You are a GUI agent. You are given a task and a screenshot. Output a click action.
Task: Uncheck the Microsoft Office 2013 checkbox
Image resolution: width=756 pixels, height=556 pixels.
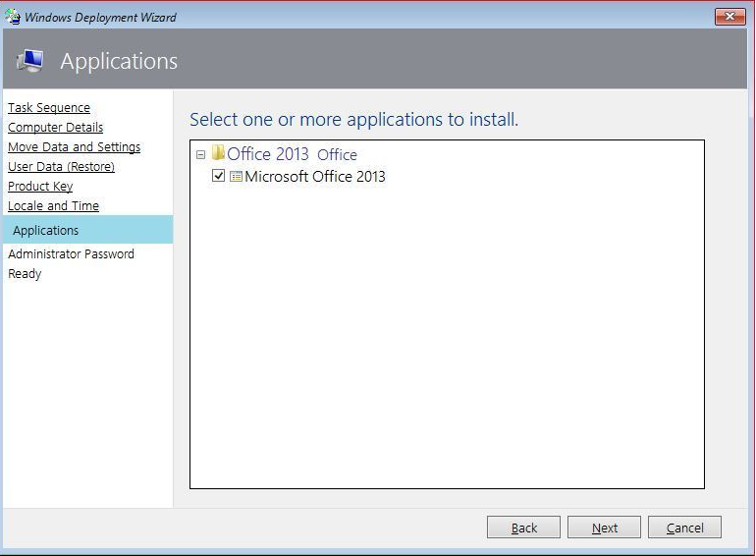point(219,177)
